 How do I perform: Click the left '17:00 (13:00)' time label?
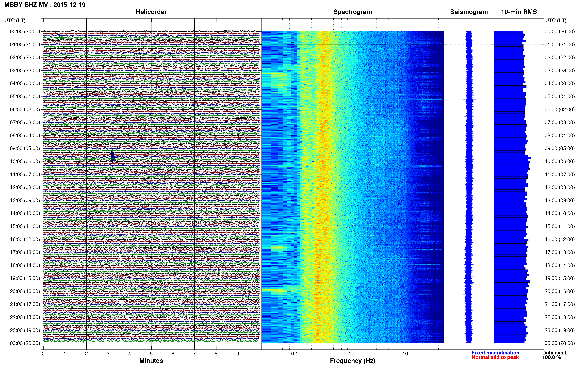(x=25, y=252)
